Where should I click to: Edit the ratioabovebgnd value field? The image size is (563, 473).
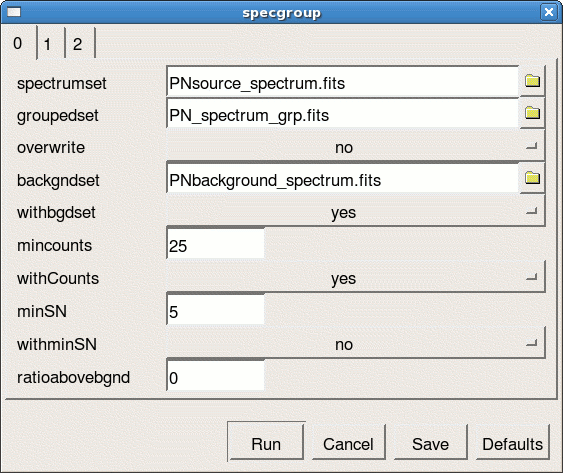pyautogui.click(x=215, y=376)
